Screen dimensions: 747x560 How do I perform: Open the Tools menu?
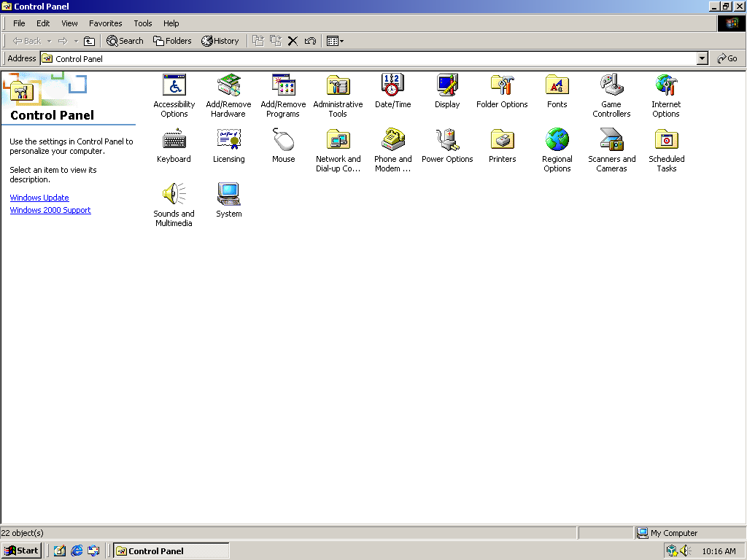tap(142, 23)
